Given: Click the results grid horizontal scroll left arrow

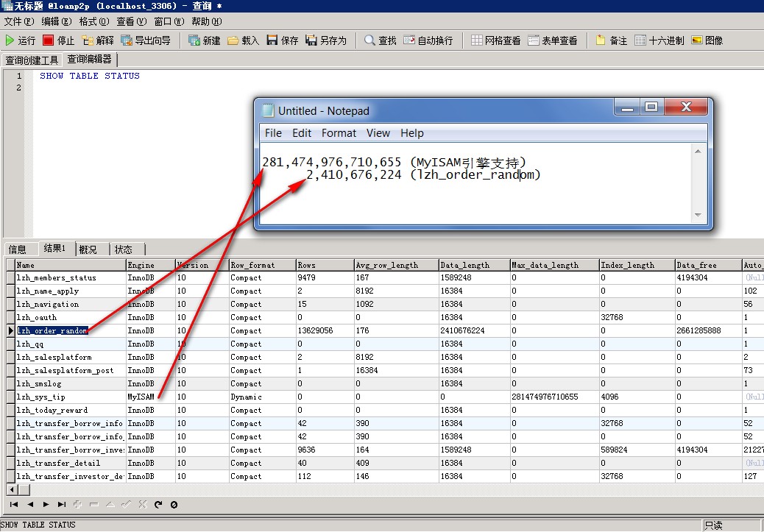Looking at the screenshot, I should (x=13, y=489).
